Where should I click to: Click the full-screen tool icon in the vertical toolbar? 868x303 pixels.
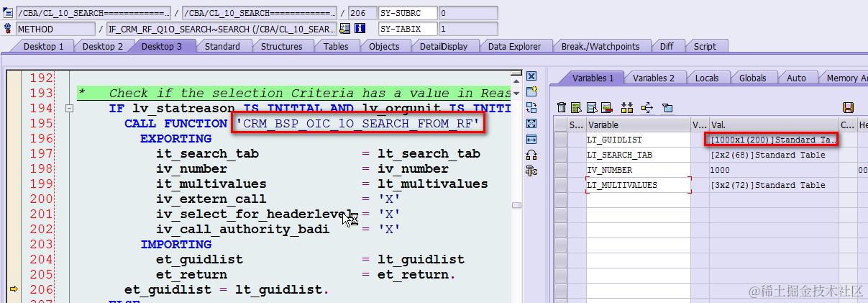[531, 124]
